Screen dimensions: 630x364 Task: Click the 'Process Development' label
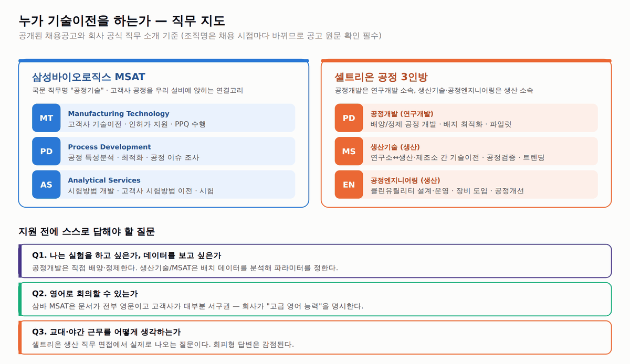pyautogui.click(x=109, y=147)
